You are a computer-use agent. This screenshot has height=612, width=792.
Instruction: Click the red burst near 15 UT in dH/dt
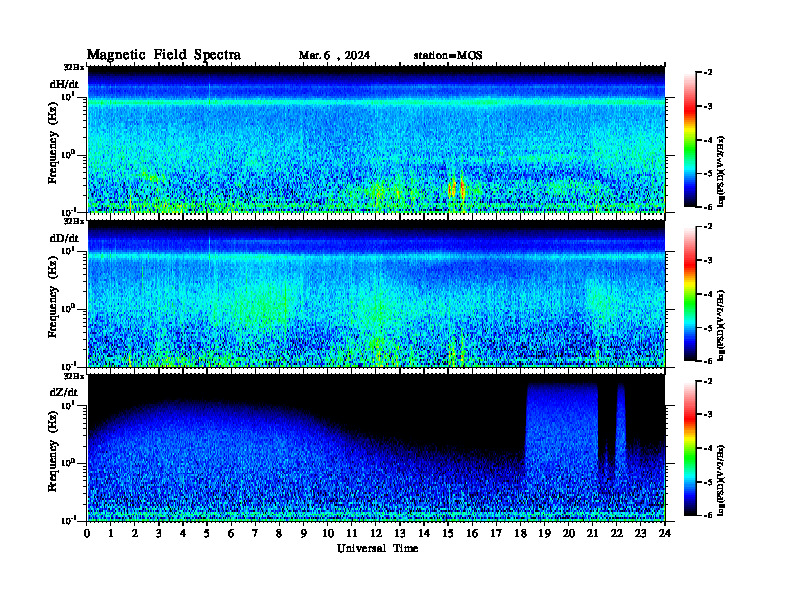pyautogui.click(x=457, y=189)
